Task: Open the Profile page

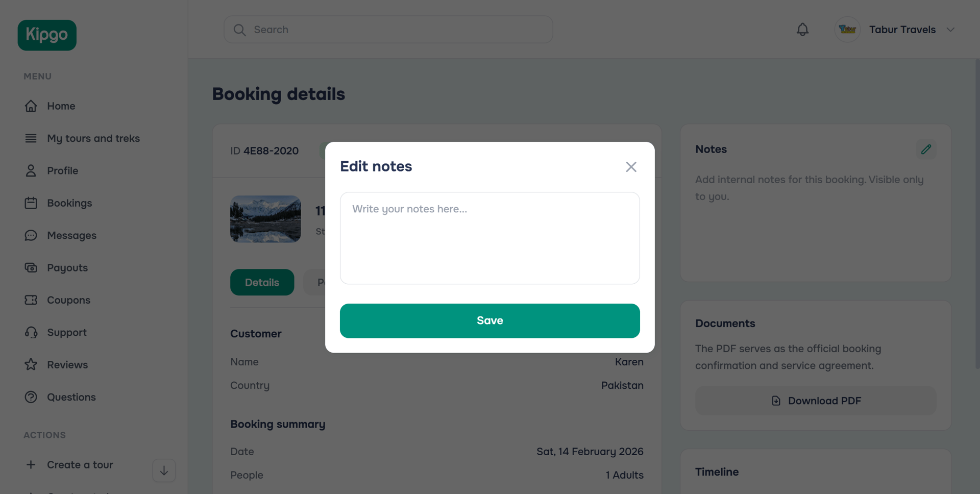Action: coord(62,170)
